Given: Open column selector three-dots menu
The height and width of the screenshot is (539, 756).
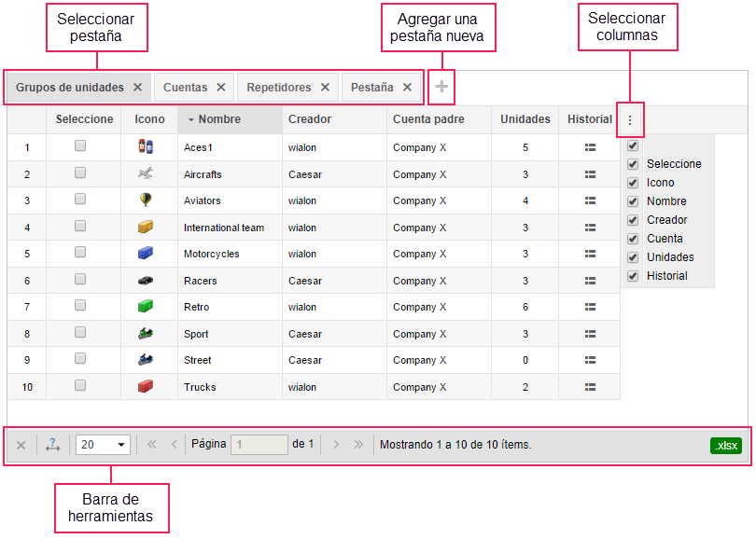Looking at the screenshot, I should pos(630,120).
